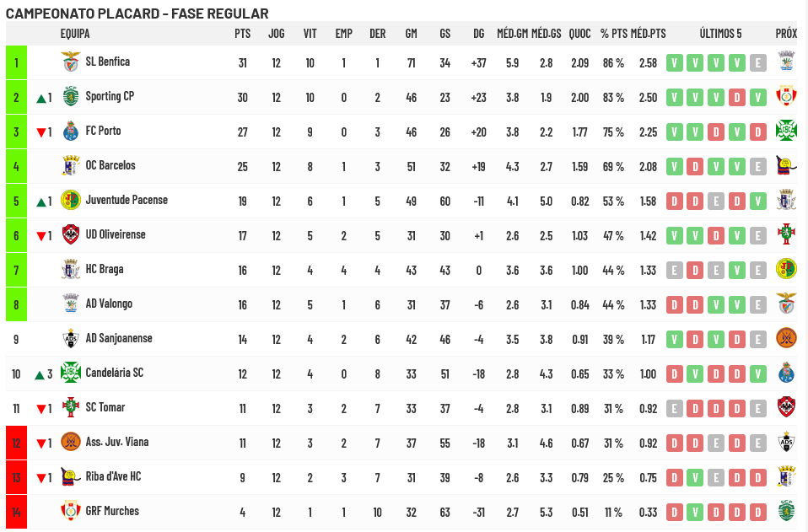The width and height of the screenshot is (808, 532).
Task: Click the ÚLTIMOS 5 column header
Action: (720, 34)
